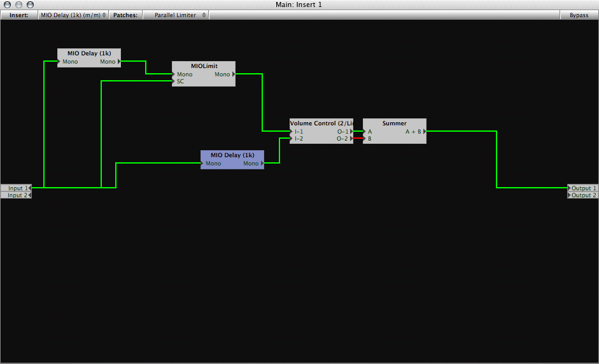599x364 pixels.
Task: Select the highlighted blue MIO Delay (1k) block
Action: coord(232,159)
